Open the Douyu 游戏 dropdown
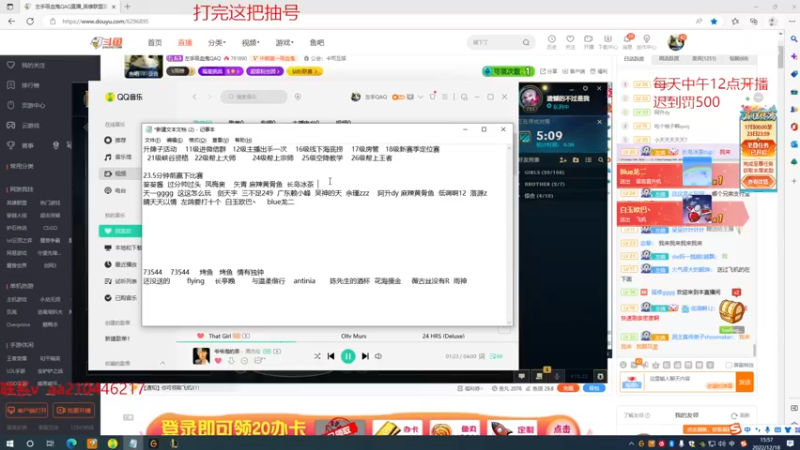800x450 pixels. (284, 43)
